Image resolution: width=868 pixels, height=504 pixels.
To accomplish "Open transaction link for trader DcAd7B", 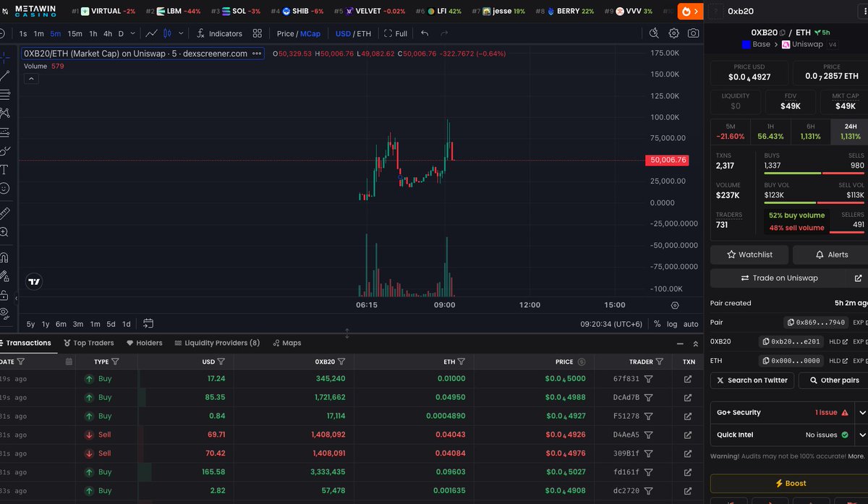I will click(687, 397).
